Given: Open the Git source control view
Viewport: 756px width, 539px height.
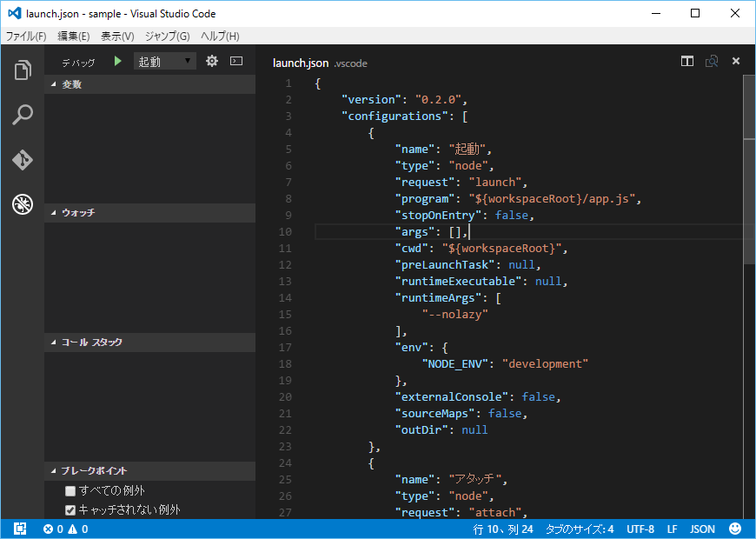Looking at the screenshot, I should [23, 160].
